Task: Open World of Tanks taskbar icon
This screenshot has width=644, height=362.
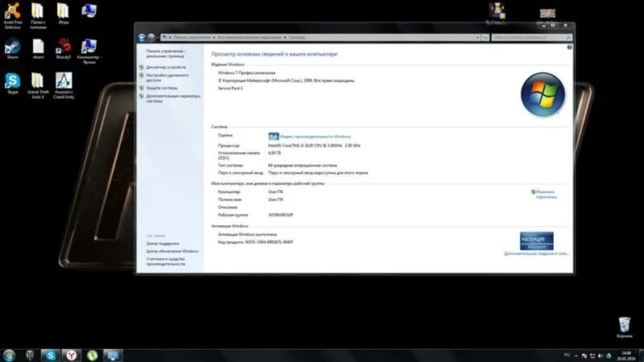Action: (30, 355)
